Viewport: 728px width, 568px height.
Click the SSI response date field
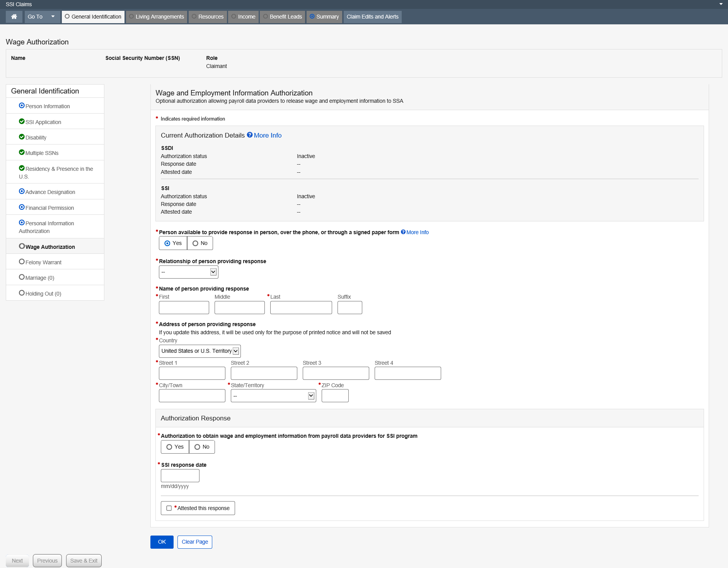[x=180, y=476]
